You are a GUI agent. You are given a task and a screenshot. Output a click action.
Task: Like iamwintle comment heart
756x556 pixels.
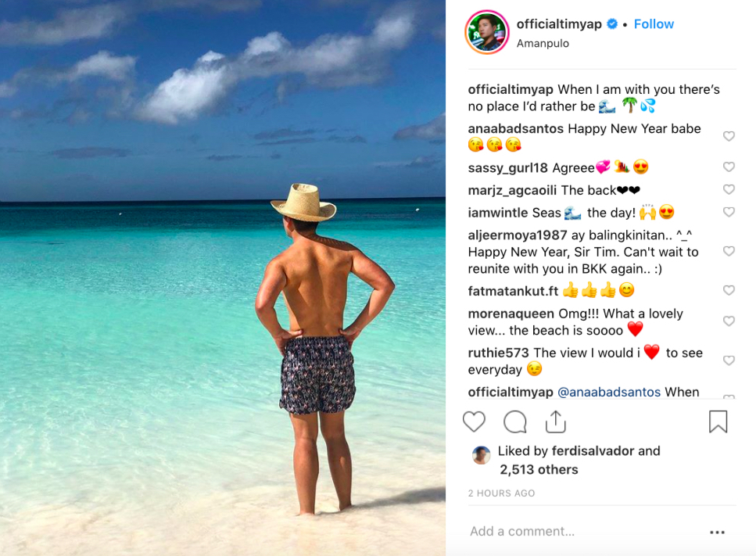(x=729, y=212)
